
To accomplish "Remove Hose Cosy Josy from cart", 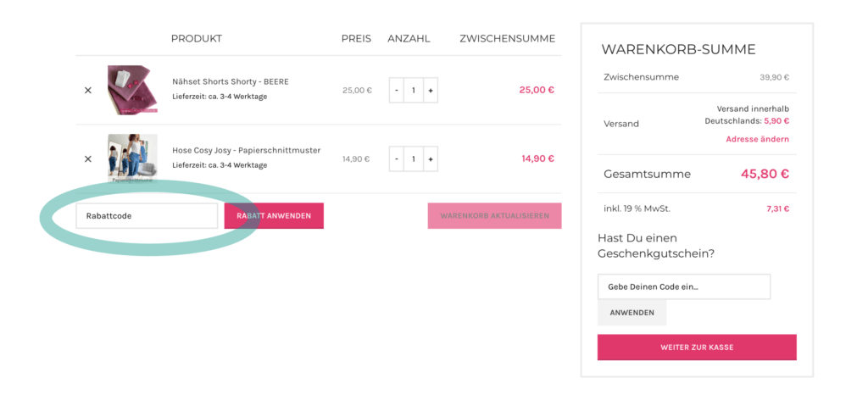I will coord(88,158).
